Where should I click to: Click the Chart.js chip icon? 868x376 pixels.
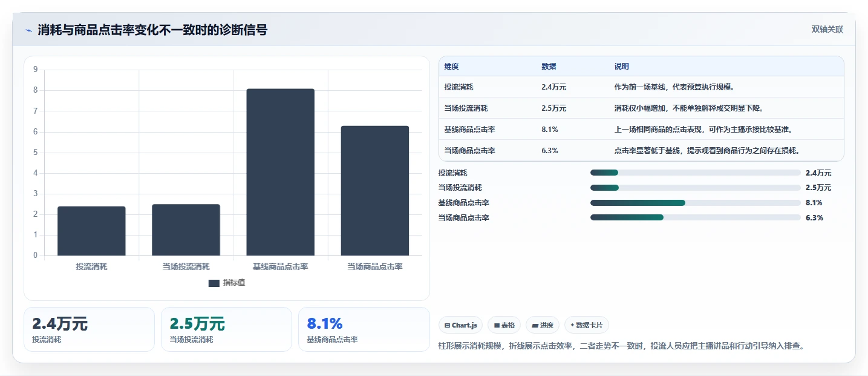coord(448,326)
